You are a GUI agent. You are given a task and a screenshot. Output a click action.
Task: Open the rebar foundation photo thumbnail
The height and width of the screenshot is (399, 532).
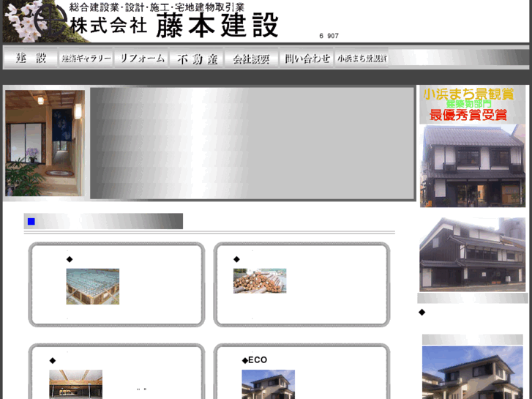coord(93,286)
